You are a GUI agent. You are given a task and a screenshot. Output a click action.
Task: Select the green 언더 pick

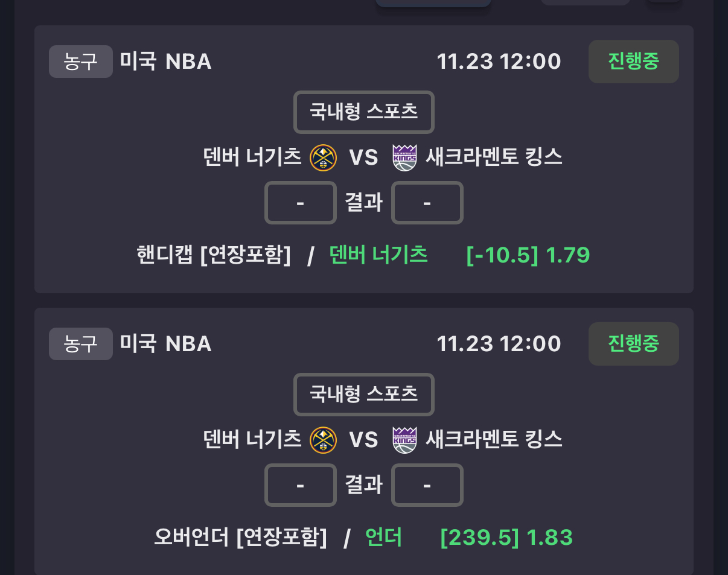pos(384,538)
